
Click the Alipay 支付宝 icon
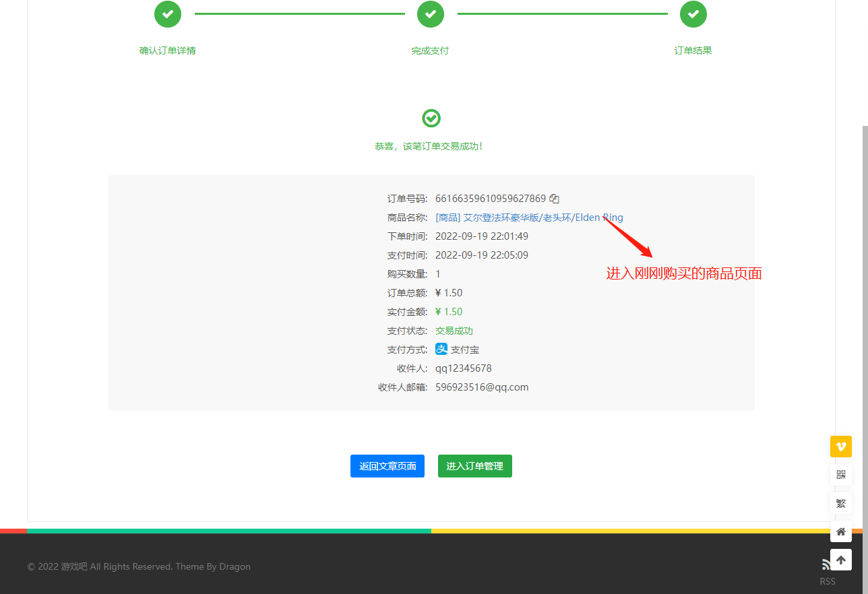click(441, 349)
